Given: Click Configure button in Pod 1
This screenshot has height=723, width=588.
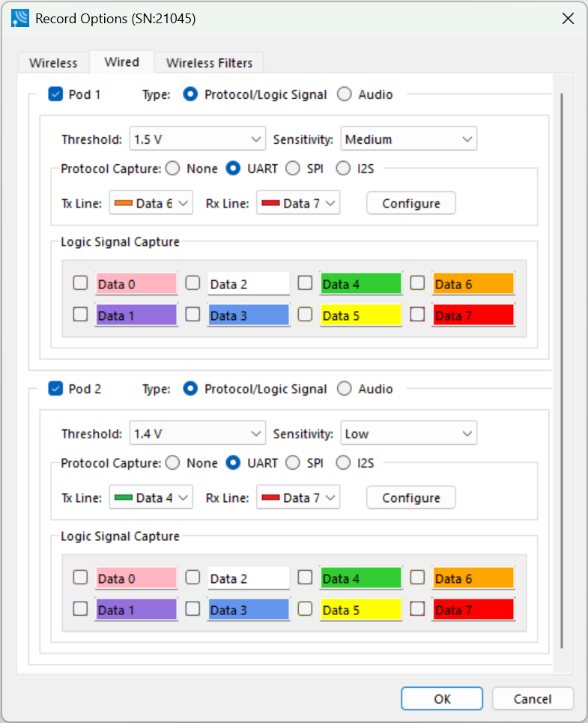Looking at the screenshot, I should pyautogui.click(x=411, y=203).
